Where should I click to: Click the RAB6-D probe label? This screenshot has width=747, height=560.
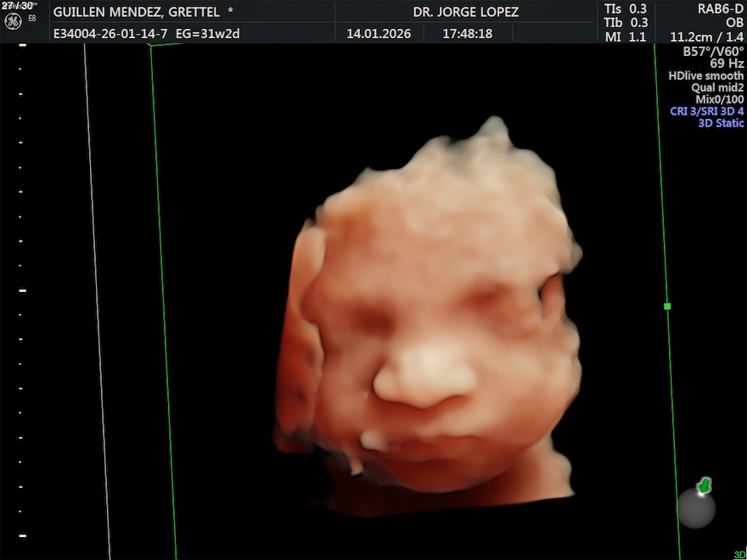tap(718, 9)
